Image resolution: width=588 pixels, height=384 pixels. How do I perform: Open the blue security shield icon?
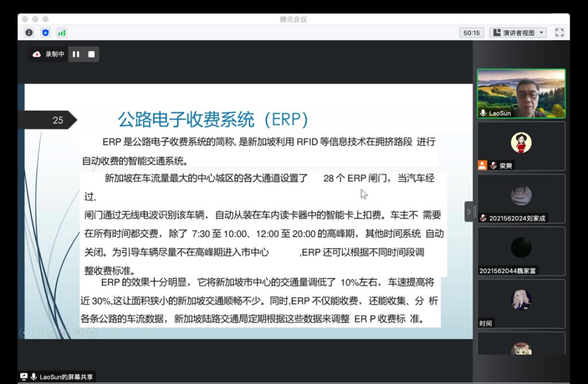[45, 33]
